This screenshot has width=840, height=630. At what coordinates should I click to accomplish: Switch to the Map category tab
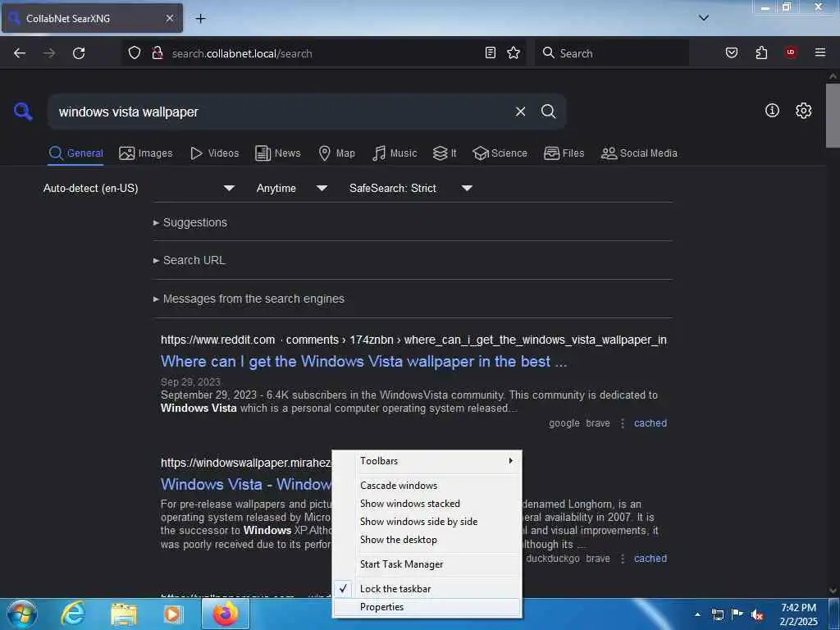point(336,153)
